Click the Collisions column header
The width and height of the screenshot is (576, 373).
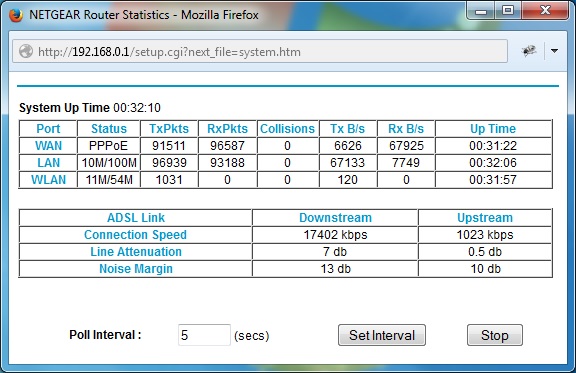tap(287, 129)
